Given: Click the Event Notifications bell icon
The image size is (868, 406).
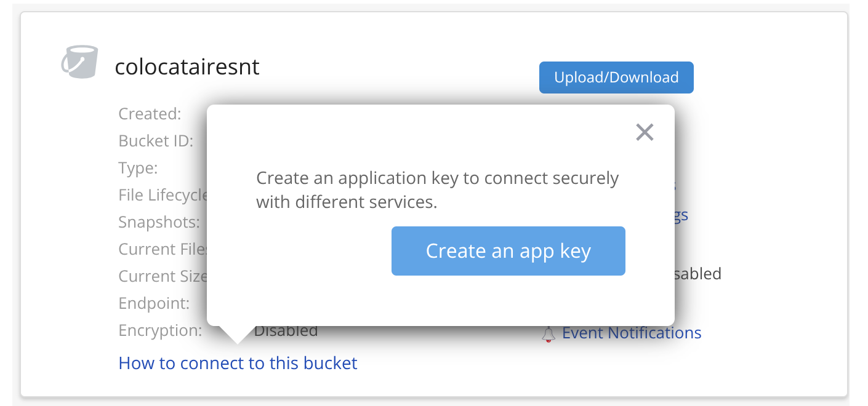Looking at the screenshot, I should [x=550, y=333].
